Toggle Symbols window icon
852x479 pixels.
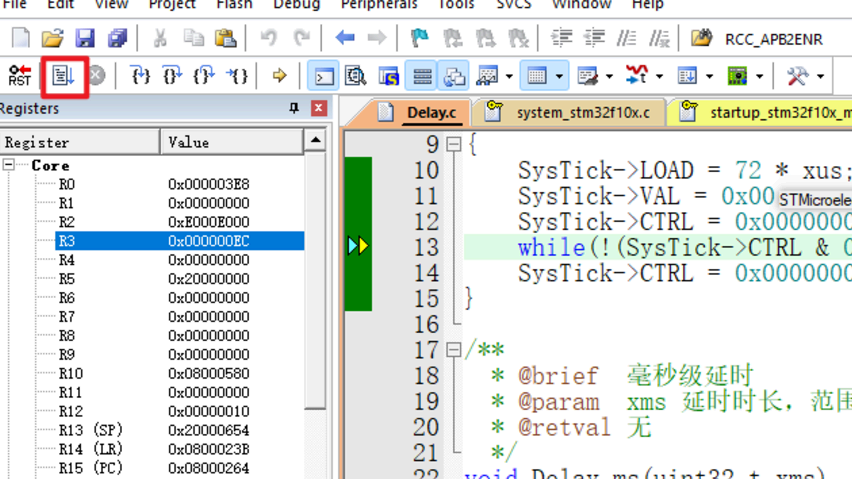389,75
